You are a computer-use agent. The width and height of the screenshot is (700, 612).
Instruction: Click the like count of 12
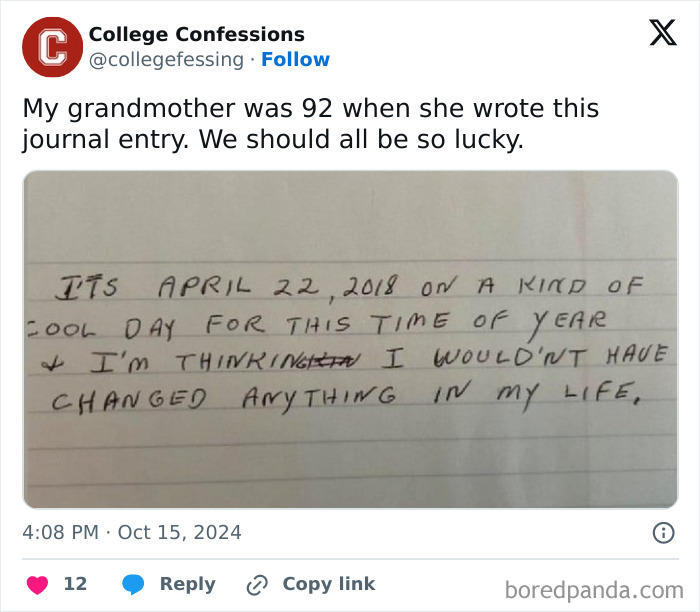76,584
